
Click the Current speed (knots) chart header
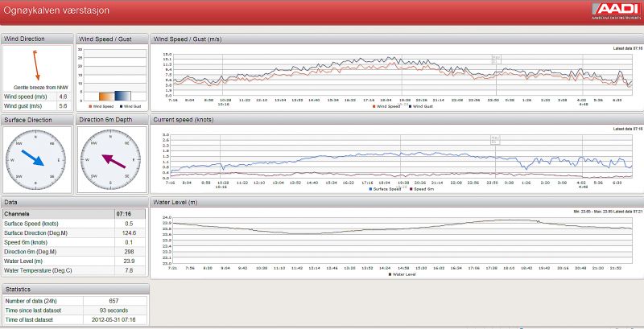(397, 120)
